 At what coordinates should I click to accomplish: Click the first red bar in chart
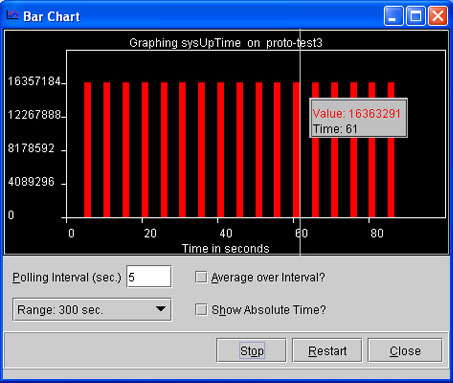[x=87, y=150]
